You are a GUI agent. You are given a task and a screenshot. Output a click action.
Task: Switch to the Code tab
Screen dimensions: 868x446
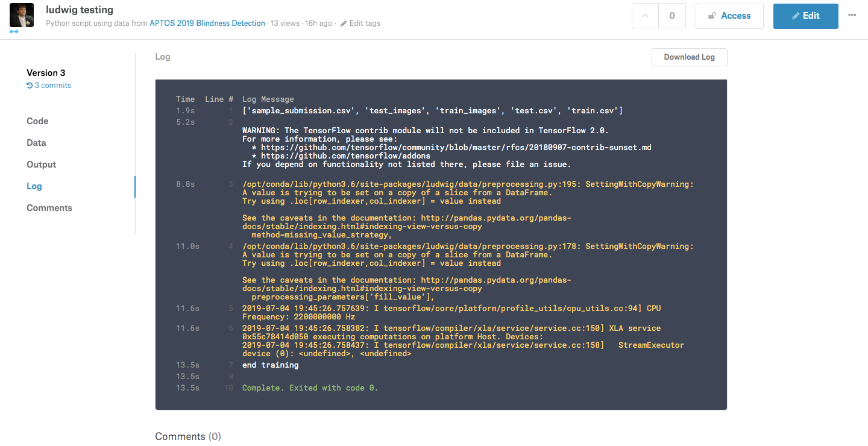click(x=37, y=121)
